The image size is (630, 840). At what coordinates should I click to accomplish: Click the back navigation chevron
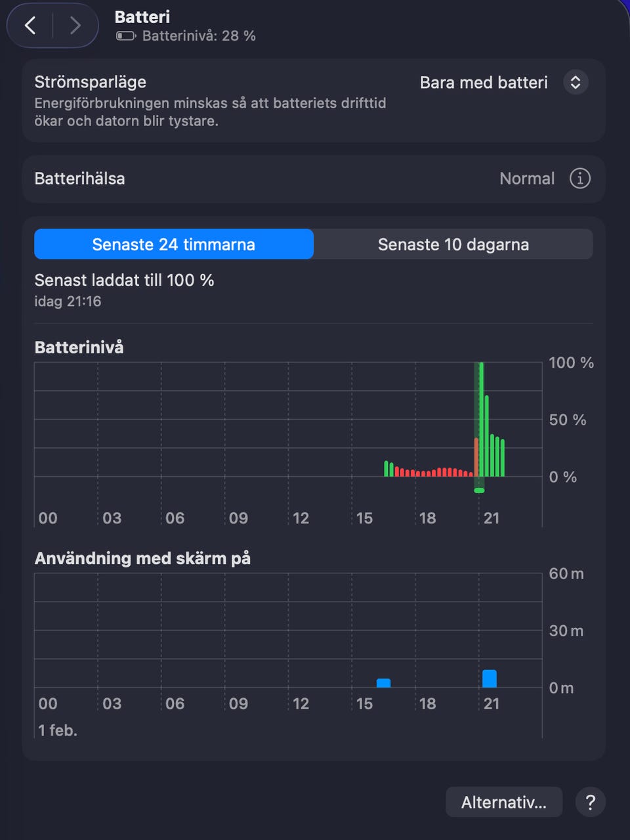point(30,26)
